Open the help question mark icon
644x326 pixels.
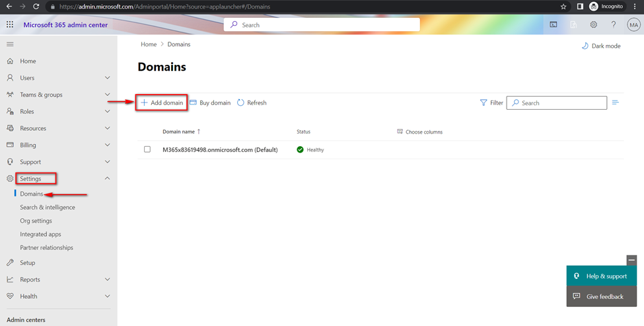coord(614,24)
